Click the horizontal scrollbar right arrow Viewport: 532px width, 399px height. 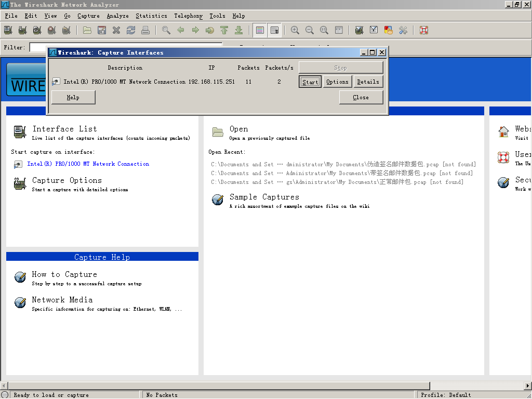pyautogui.click(x=528, y=386)
